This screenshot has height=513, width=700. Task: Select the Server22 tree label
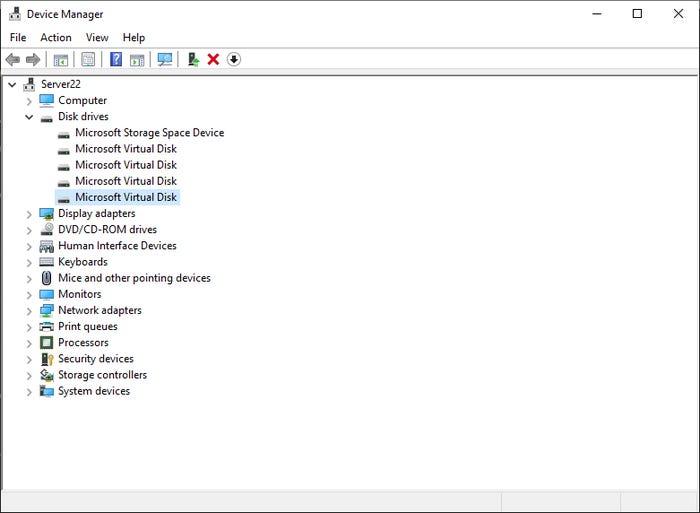point(61,84)
